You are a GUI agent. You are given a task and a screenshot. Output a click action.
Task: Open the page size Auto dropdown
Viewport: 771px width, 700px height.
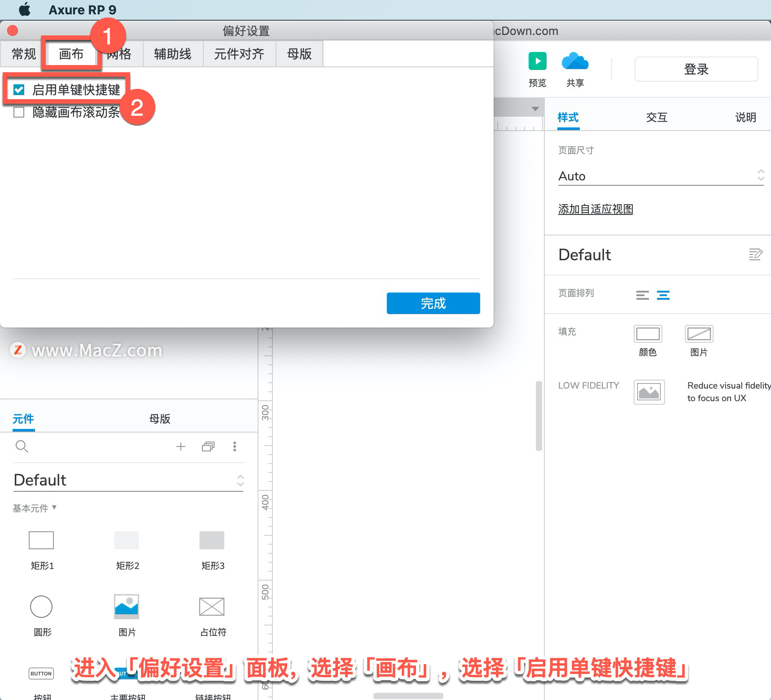pyautogui.click(x=661, y=176)
